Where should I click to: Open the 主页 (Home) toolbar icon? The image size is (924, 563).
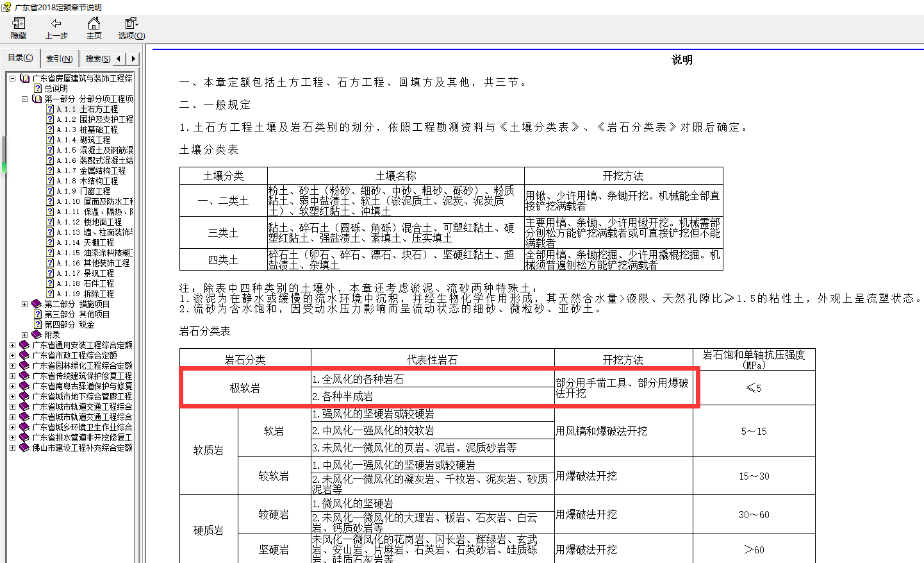(94, 28)
